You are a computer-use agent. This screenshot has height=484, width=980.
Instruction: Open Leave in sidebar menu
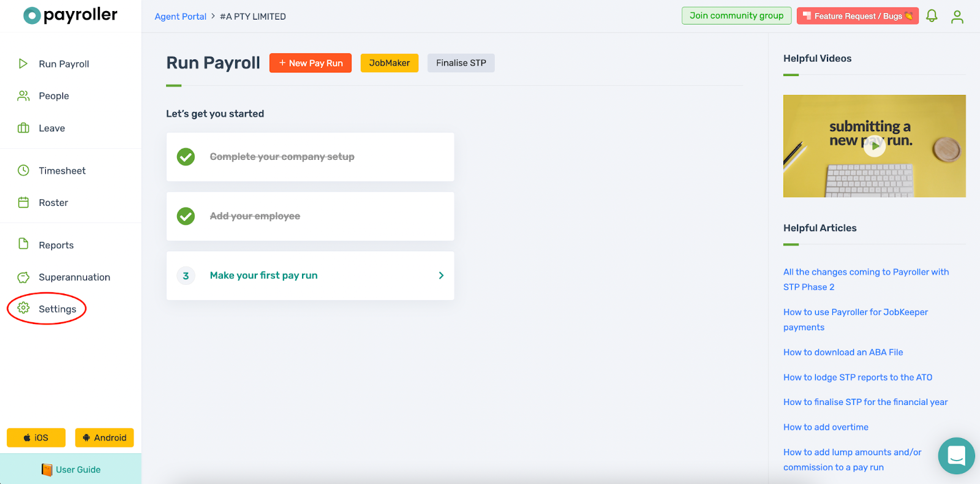pos(52,128)
